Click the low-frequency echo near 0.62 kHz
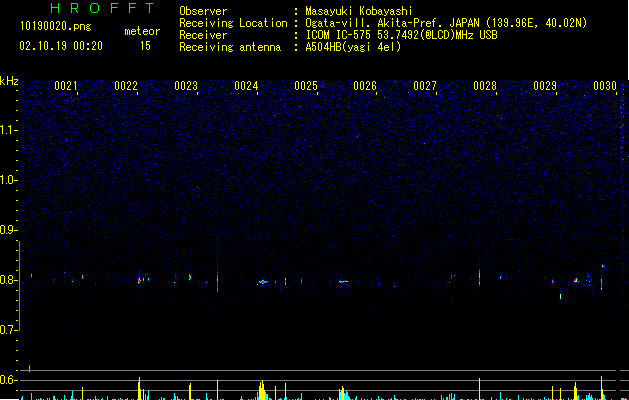 click(29, 367)
